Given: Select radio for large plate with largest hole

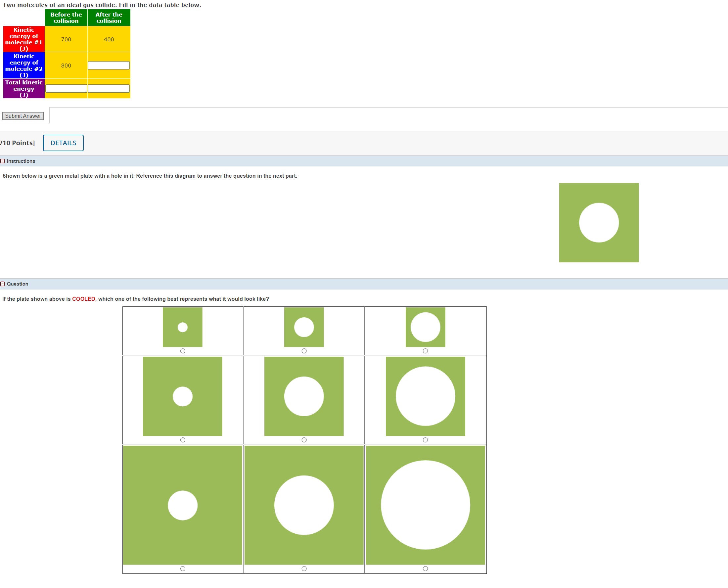Looking at the screenshot, I should [x=425, y=569].
